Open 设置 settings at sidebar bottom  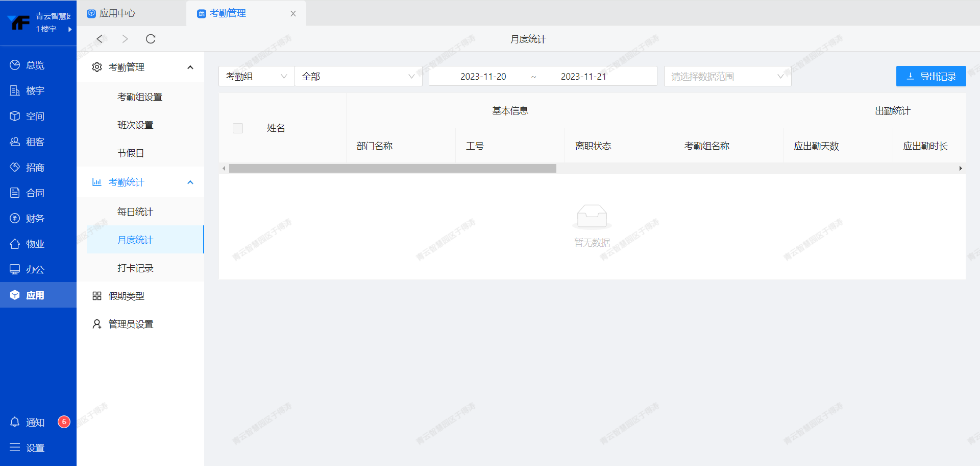35,448
